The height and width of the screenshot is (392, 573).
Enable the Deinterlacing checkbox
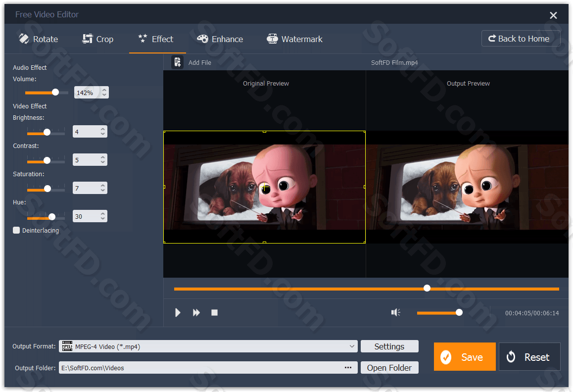click(16, 230)
